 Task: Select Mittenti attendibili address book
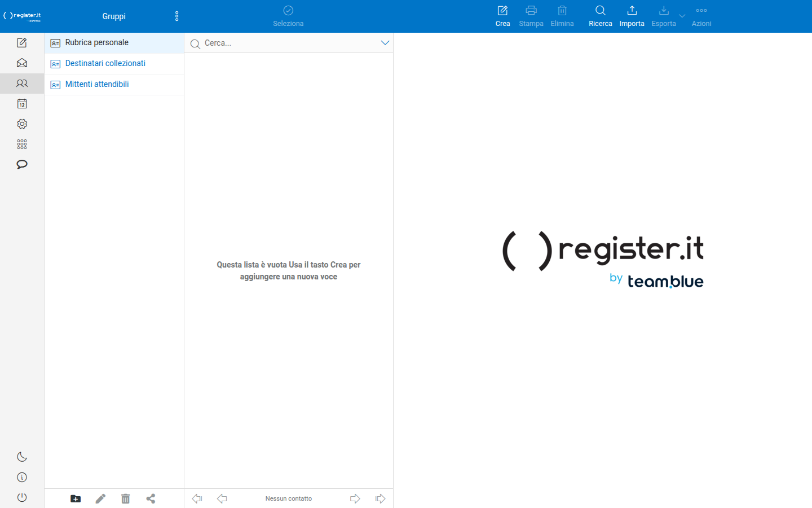click(114, 85)
